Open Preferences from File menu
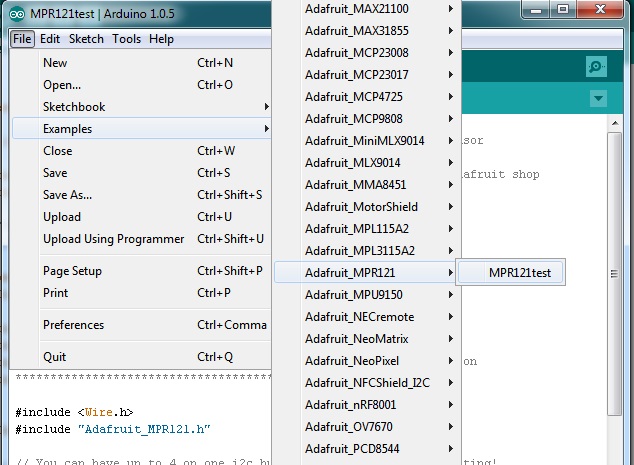Viewport: 634px width, 465px height. tap(73, 325)
